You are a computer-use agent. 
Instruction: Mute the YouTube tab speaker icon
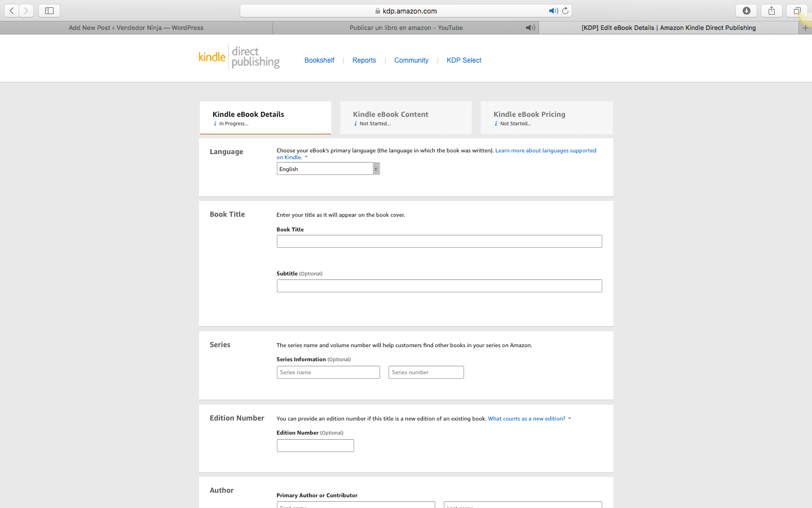tap(530, 28)
